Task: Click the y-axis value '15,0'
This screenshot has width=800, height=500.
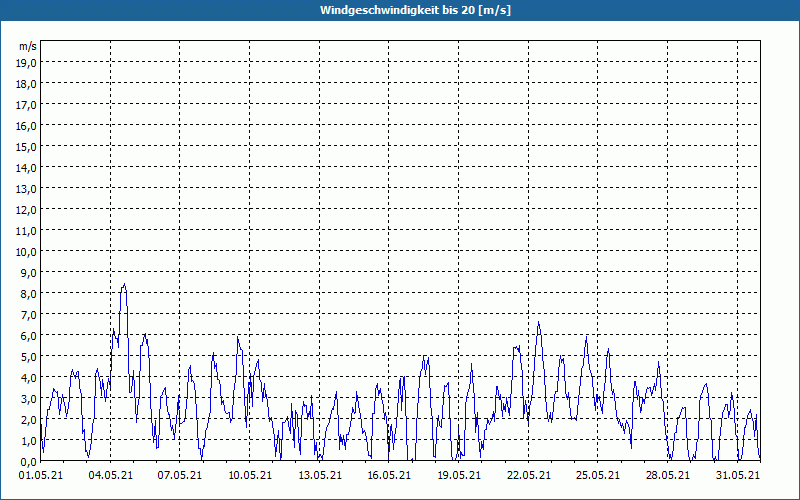Action: (28, 146)
